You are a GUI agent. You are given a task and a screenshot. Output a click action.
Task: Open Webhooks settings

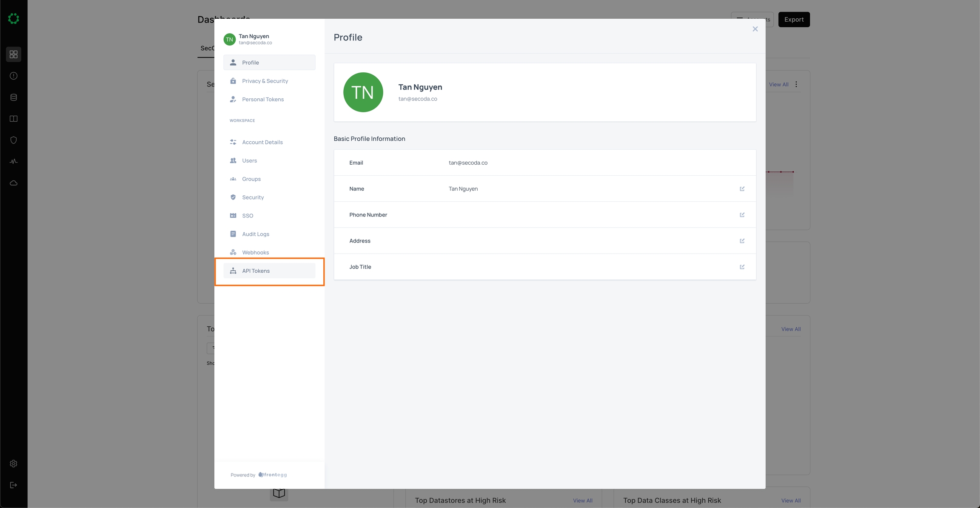tap(255, 252)
